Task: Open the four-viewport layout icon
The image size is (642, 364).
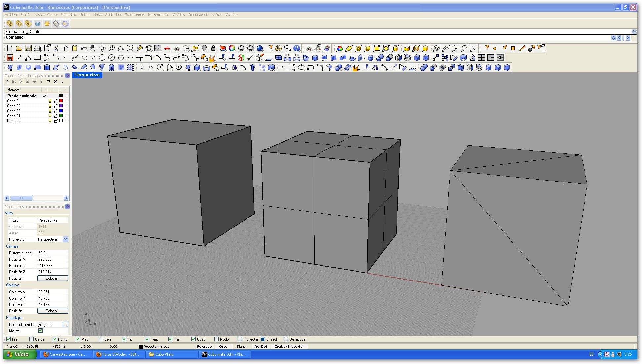Action: [x=158, y=48]
